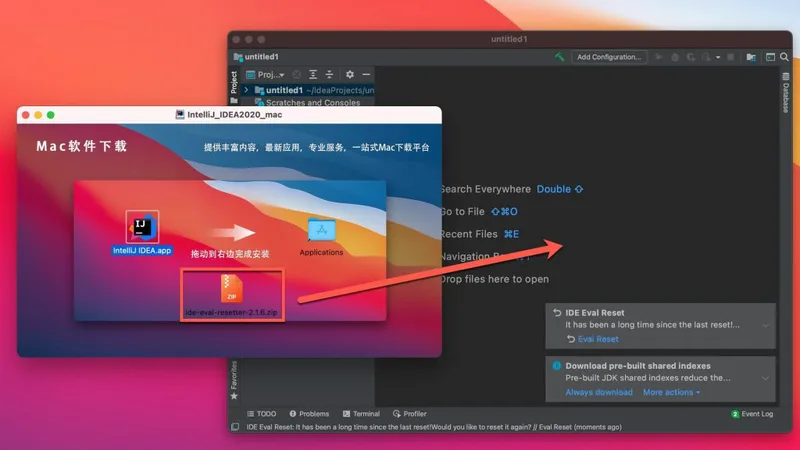Screen dimensions: 800x450
Task: Click the Applications folder shortcut icon
Action: click(x=321, y=231)
